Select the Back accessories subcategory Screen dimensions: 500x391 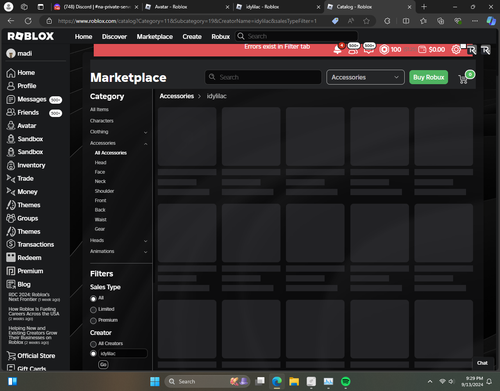pyautogui.click(x=100, y=210)
